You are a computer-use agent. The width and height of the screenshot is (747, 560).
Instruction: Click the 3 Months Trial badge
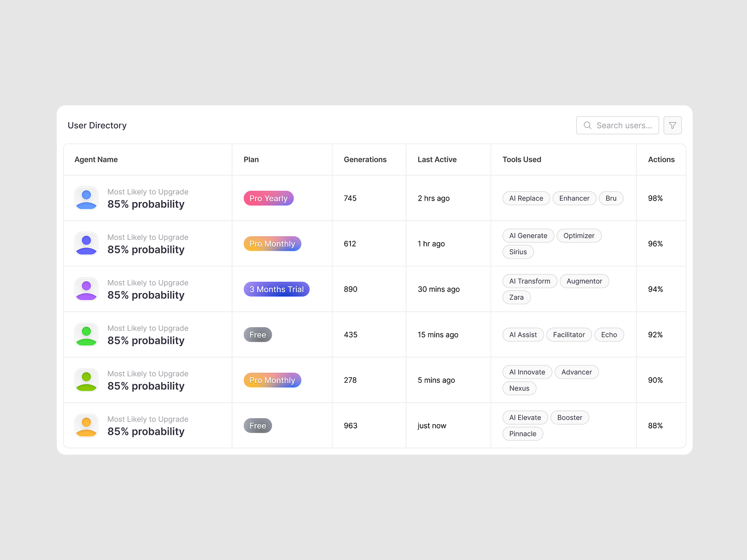click(276, 289)
